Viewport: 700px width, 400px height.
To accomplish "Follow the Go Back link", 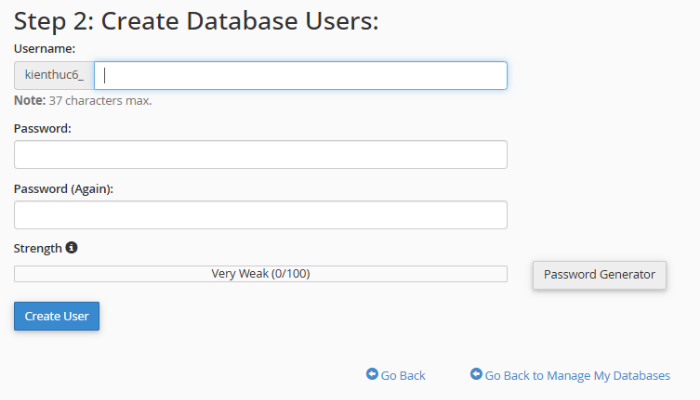I will tap(396, 375).
